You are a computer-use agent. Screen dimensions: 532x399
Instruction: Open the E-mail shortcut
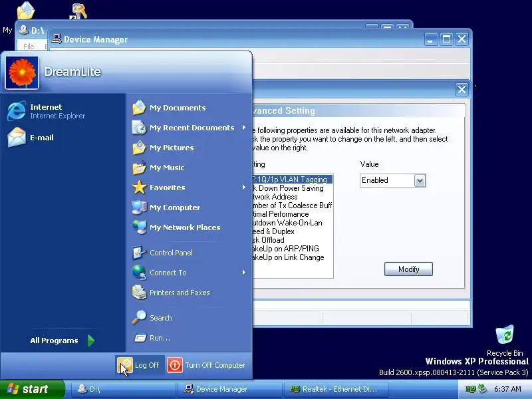pyautogui.click(x=31, y=138)
